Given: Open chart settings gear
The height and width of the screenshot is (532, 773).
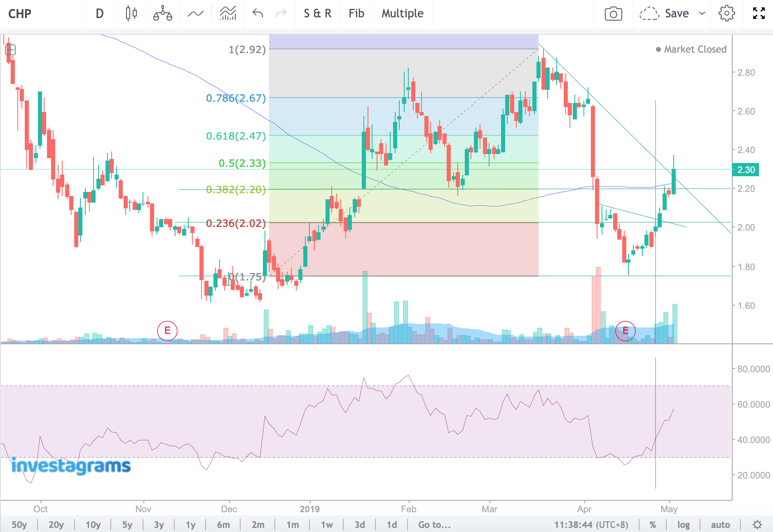Looking at the screenshot, I should coord(726,14).
